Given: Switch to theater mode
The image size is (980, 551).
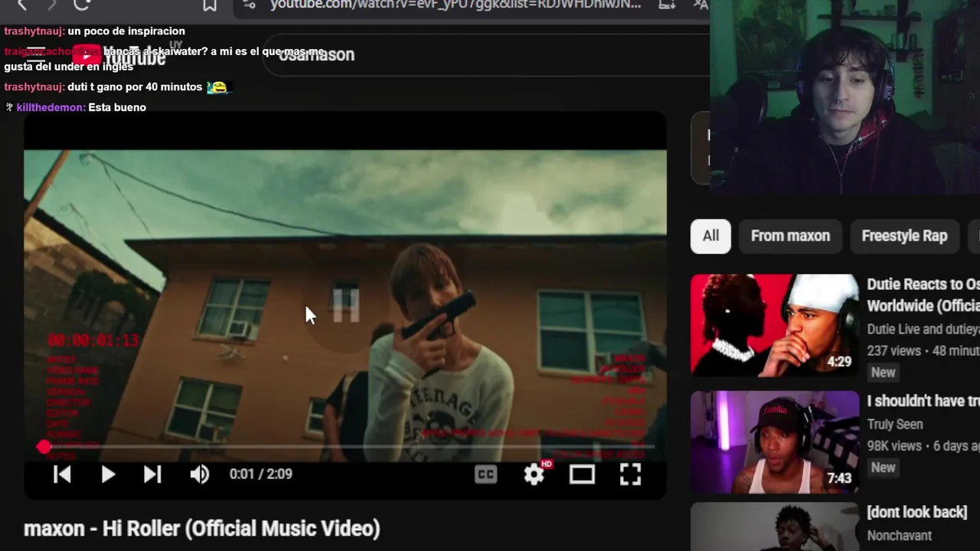Looking at the screenshot, I should (x=582, y=474).
